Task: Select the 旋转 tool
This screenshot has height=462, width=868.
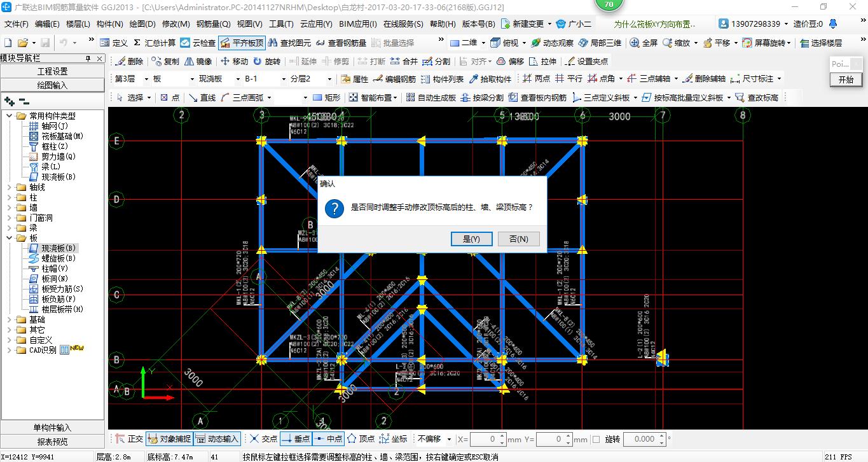Action: pyautogui.click(x=266, y=61)
